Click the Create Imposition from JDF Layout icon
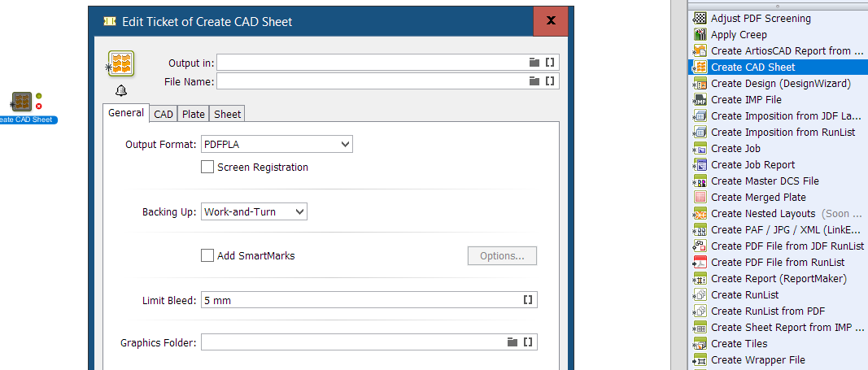Screen dimensions: 868x370 [x=700, y=115]
